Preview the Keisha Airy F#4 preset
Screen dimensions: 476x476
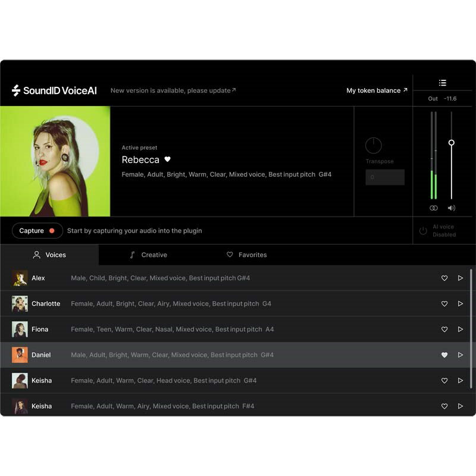[461, 406]
